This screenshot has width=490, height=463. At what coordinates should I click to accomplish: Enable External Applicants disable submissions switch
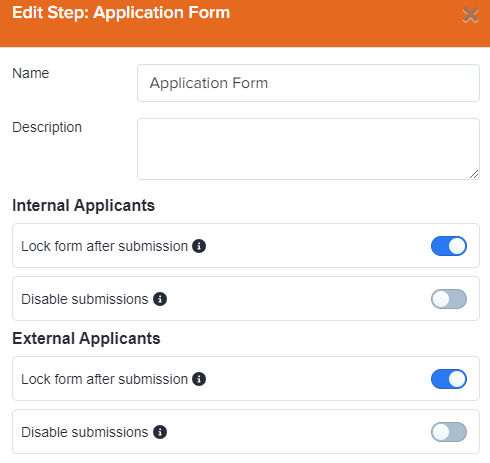(449, 432)
